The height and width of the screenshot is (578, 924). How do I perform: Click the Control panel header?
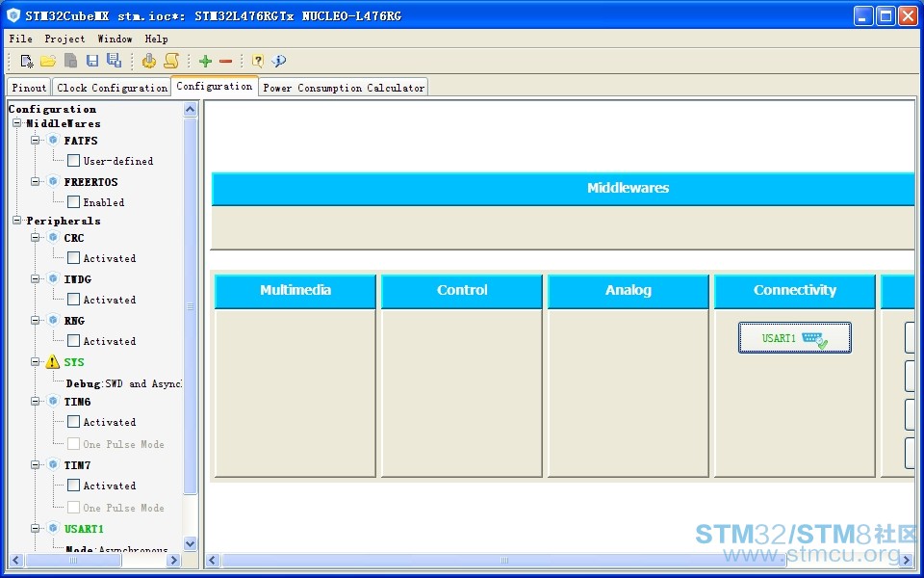coord(461,291)
